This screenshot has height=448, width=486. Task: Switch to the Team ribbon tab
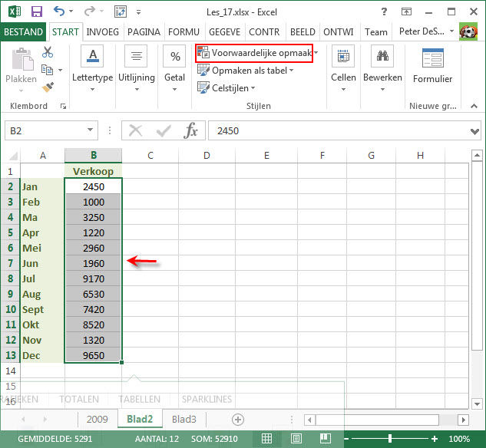[375, 32]
